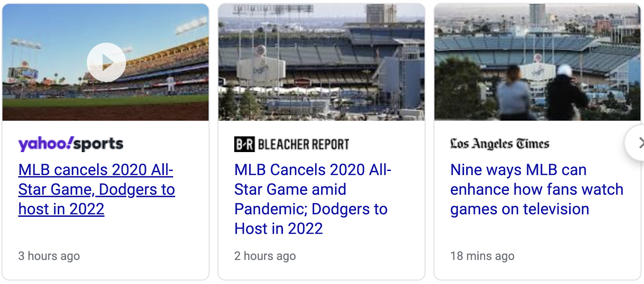Viewport: 644px width, 284px height.
Task: Click the '18 mins ago' timestamp
Action: click(482, 256)
